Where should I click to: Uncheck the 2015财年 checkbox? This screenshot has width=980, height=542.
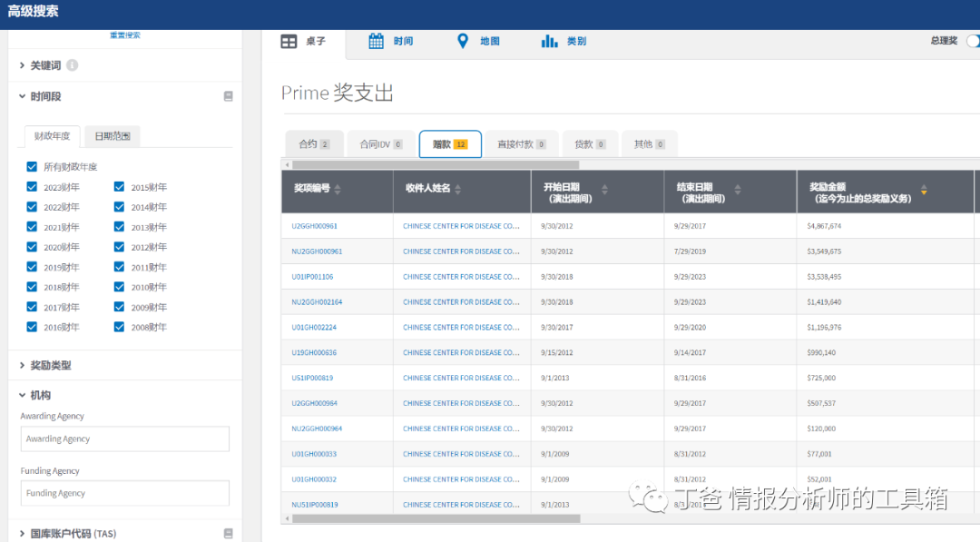[120, 186]
